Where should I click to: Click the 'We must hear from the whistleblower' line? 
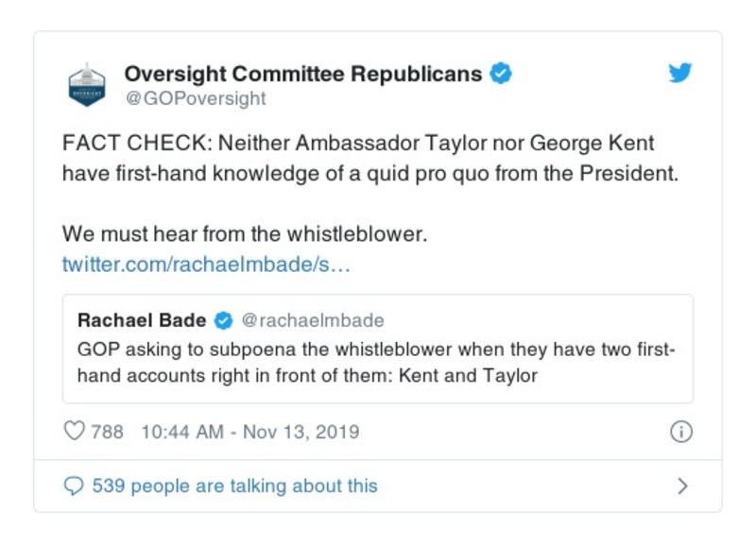coord(245,233)
